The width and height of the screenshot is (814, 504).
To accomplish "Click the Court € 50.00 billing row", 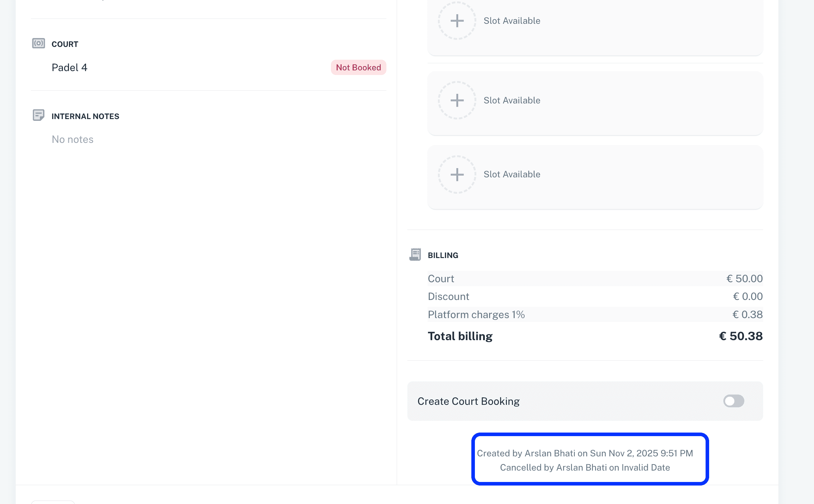I will pos(595,279).
